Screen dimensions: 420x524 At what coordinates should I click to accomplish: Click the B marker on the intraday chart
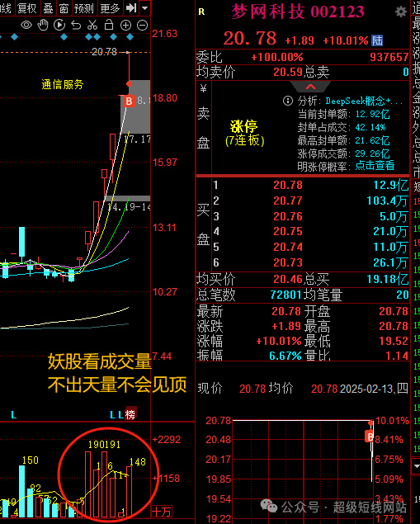pyautogui.click(x=370, y=437)
